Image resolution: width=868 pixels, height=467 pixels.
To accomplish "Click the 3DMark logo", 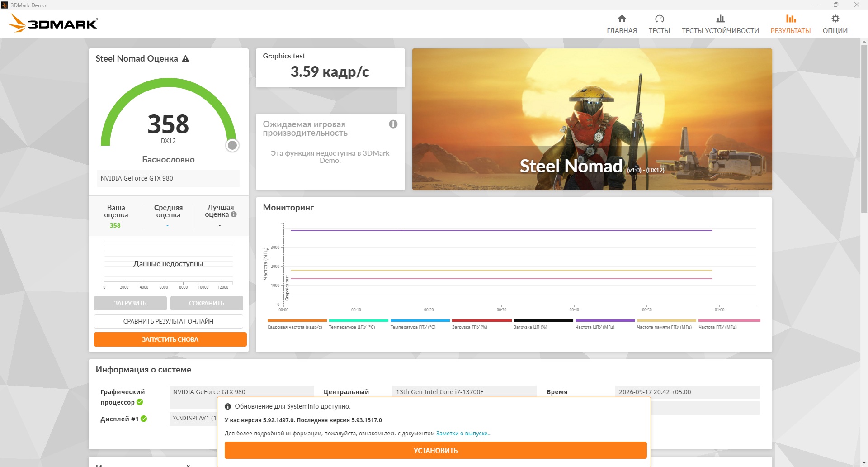I will 53,23.
